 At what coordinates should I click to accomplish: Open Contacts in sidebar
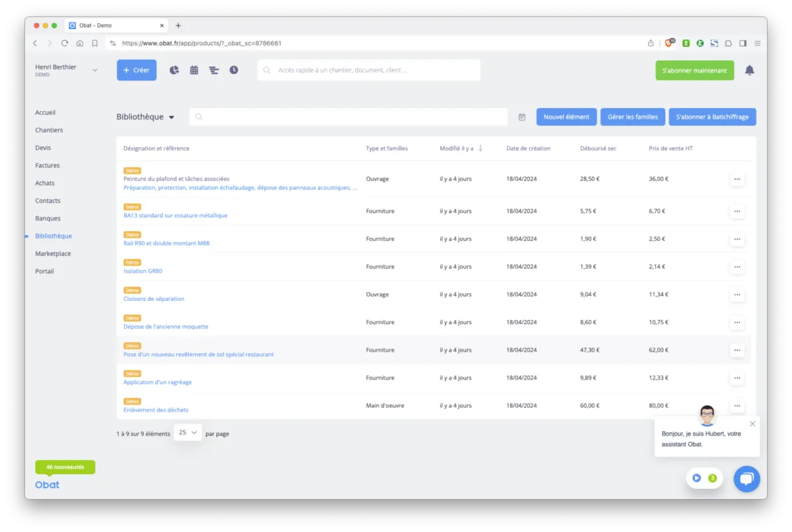click(48, 201)
